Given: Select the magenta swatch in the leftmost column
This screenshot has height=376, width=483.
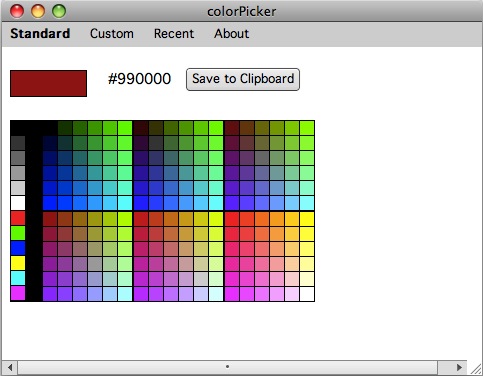Looking at the screenshot, I should pos(18,293).
